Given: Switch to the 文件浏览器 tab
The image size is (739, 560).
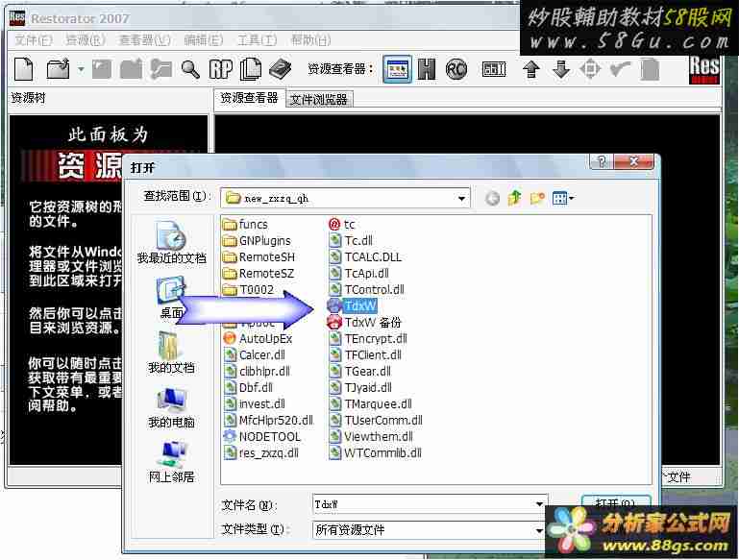Looking at the screenshot, I should pos(319,99).
